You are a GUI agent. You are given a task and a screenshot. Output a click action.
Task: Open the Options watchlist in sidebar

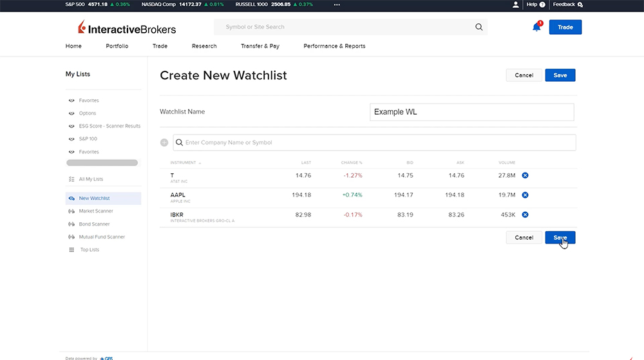tap(87, 113)
